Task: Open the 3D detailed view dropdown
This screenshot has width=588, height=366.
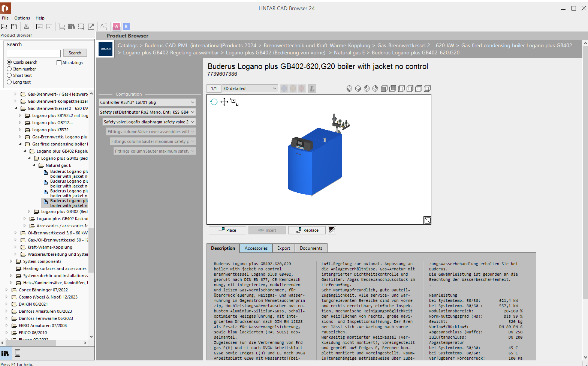Action: pos(250,88)
